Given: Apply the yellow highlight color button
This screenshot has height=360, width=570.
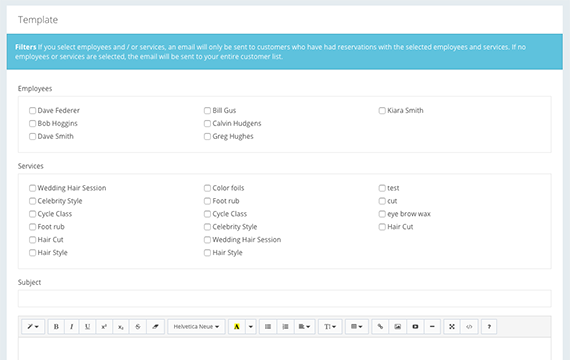Looking at the screenshot, I should (237, 327).
